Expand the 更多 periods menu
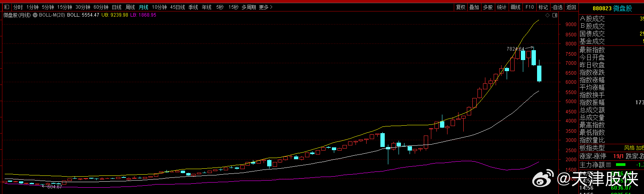 tap(266, 7)
